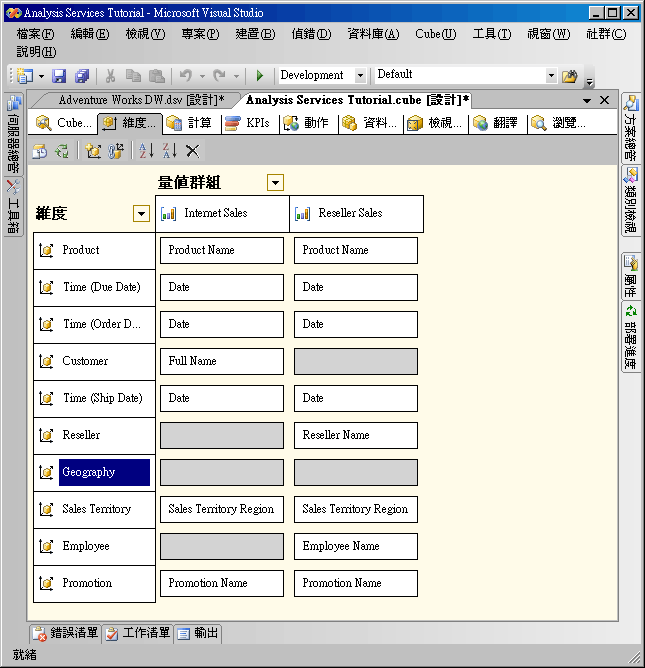Click the Process cube icon in dimension toolbar
This screenshot has width=645, height=668.
click(x=40, y=151)
